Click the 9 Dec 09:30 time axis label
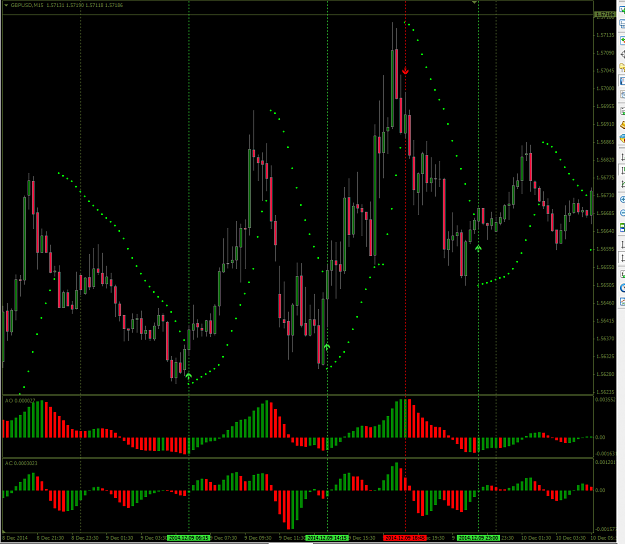The width and height of the screenshot is (625, 544). [258, 538]
